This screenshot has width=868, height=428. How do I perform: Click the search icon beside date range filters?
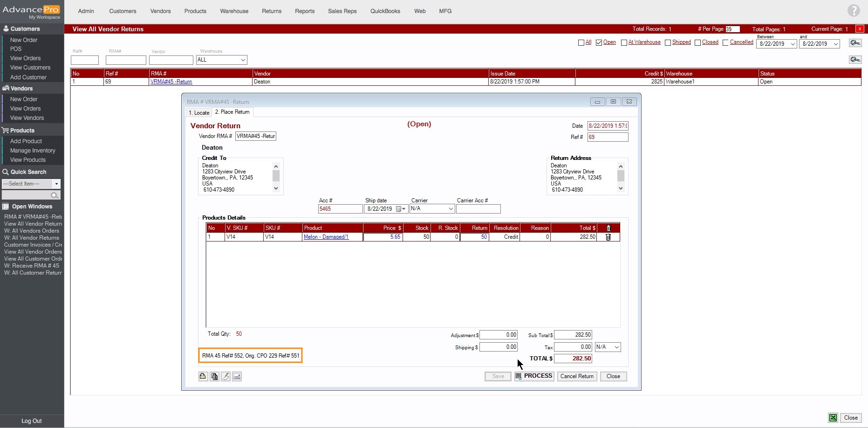pyautogui.click(x=855, y=43)
